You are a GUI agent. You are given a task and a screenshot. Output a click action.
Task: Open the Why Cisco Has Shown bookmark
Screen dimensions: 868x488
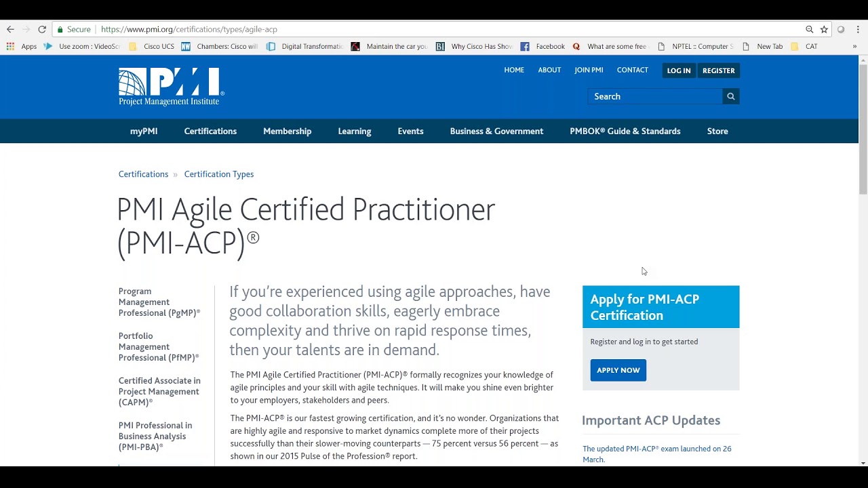click(x=474, y=46)
